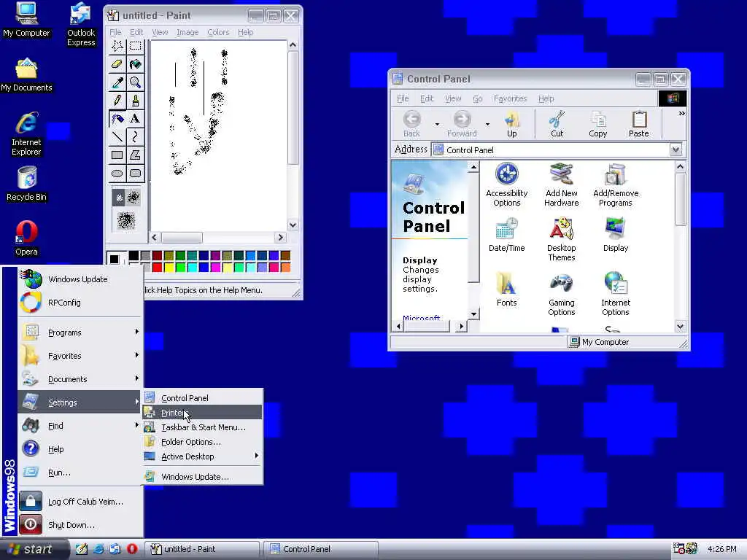Expand the Favorites submenu in Start menu
The height and width of the screenshot is (560, 747).
[80, 356]
